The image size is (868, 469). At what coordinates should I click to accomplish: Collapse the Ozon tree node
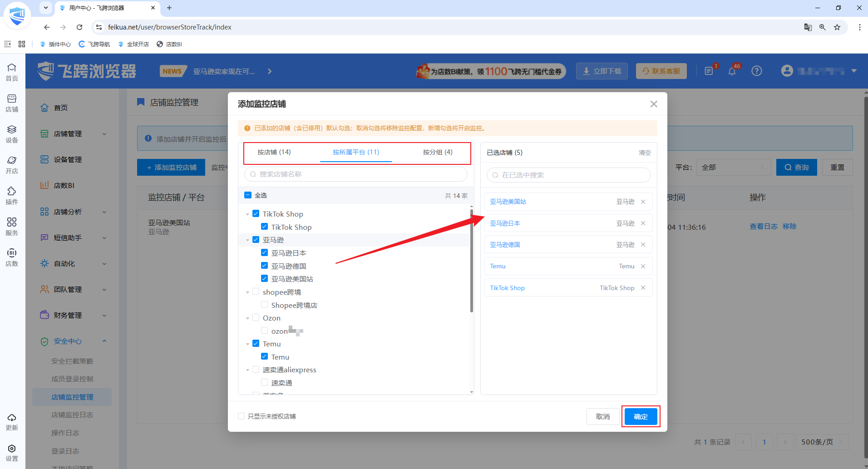click(247, 318)
